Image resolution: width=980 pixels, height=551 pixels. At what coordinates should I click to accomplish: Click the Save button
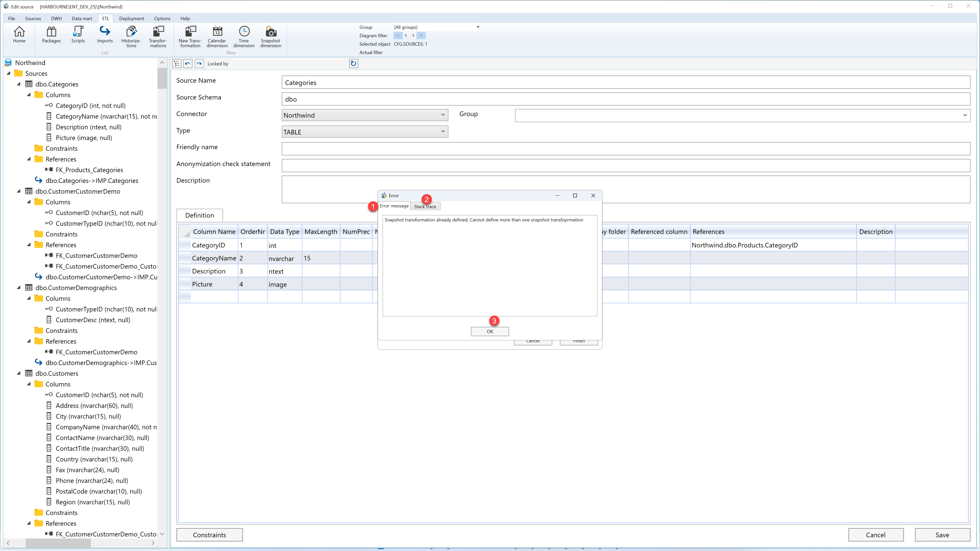tap(942, 535)
